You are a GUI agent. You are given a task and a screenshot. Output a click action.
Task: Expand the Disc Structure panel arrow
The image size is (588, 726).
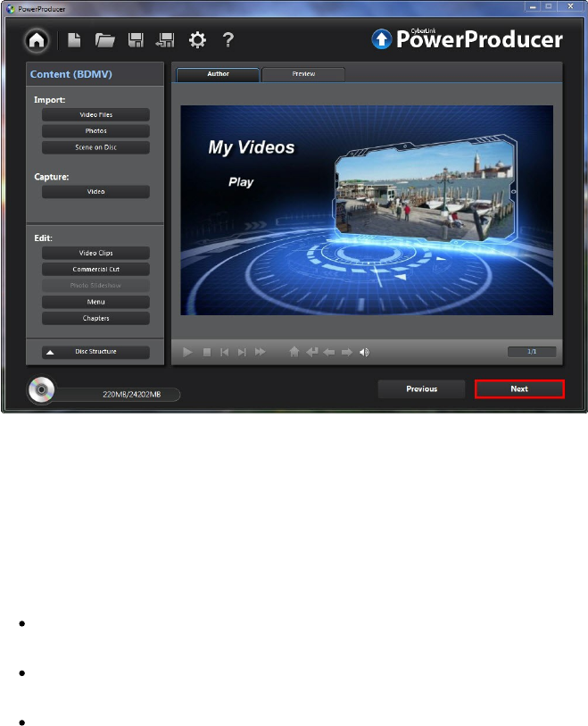[x=50, y=353]
